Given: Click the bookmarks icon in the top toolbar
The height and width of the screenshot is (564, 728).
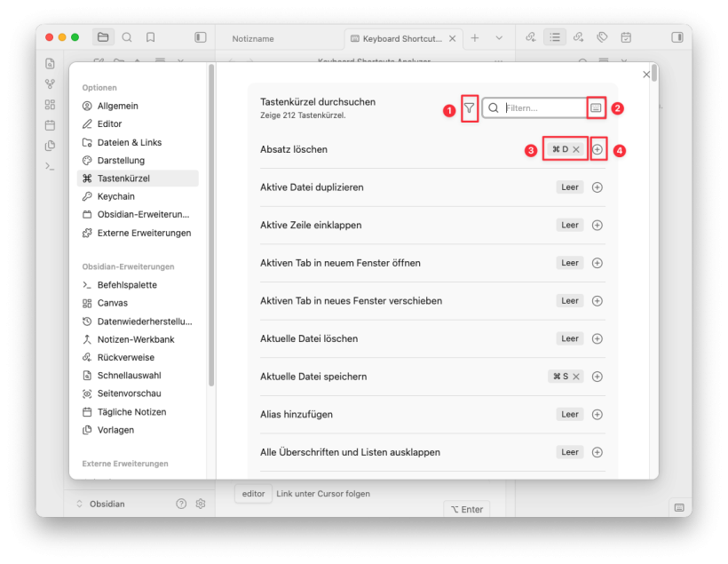Looking at the screenshot, I should coord(150,38).
